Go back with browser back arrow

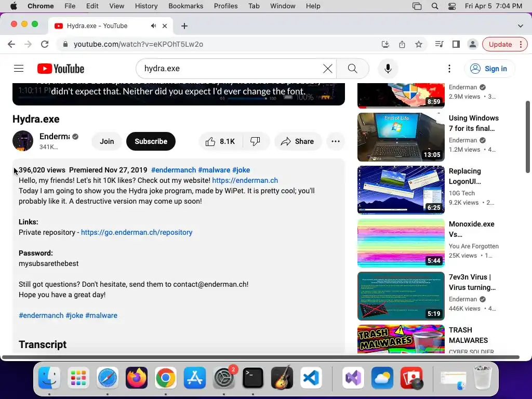[11, 44]
